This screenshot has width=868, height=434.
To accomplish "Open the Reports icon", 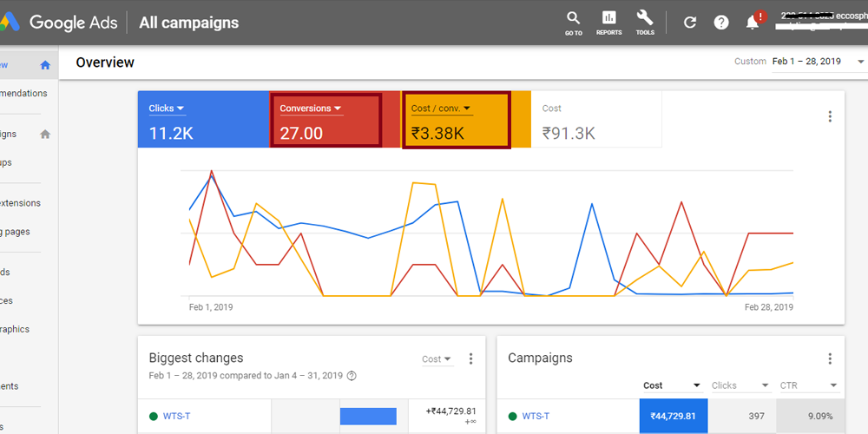I will pyautogui.click(x=608, y=22).
